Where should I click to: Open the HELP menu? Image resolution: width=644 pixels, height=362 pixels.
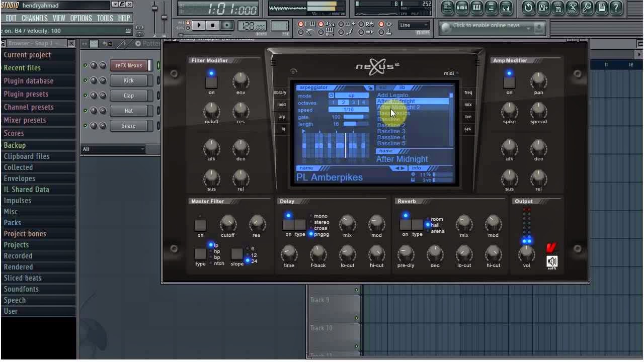coord(124,18)
